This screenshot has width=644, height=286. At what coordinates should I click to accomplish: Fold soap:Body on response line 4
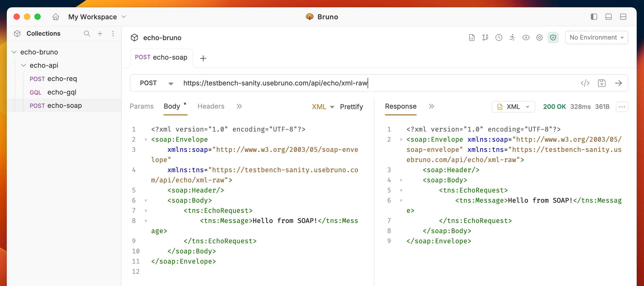[401, 181]
